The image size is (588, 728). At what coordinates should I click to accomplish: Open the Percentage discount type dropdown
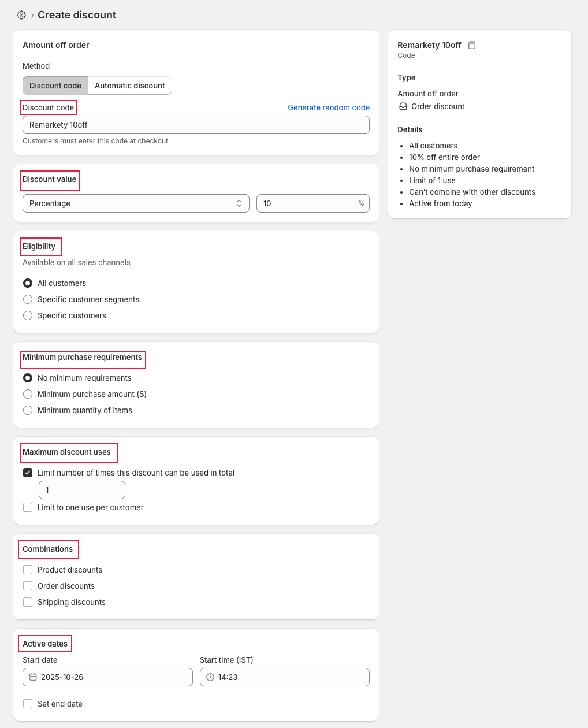coord(136,203)
